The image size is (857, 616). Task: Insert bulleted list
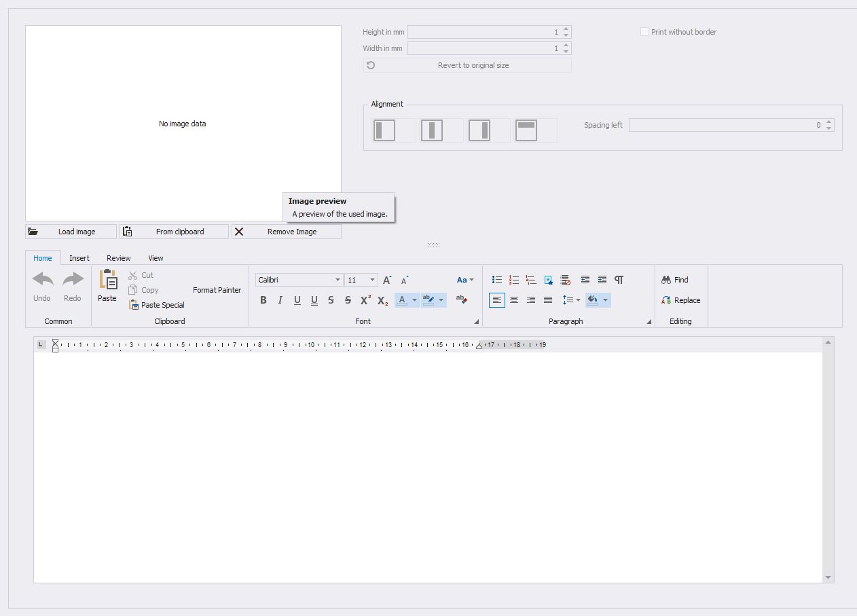pos(497,280)
